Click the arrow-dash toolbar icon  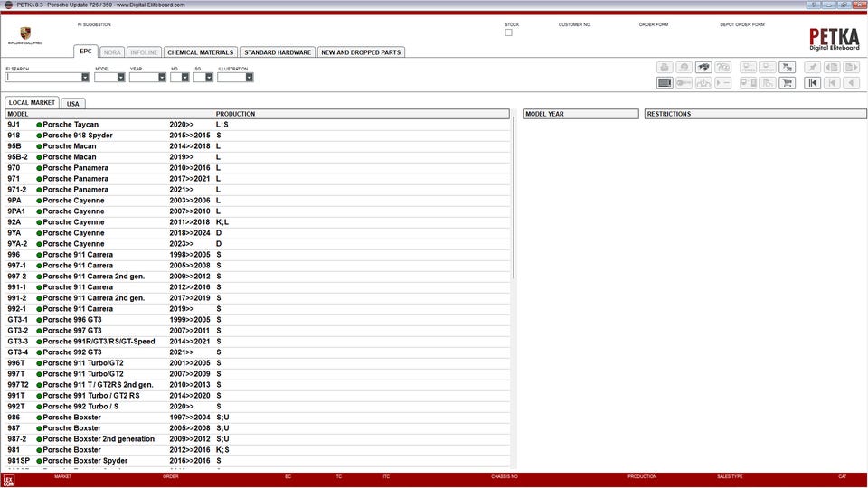coord(723,82)
